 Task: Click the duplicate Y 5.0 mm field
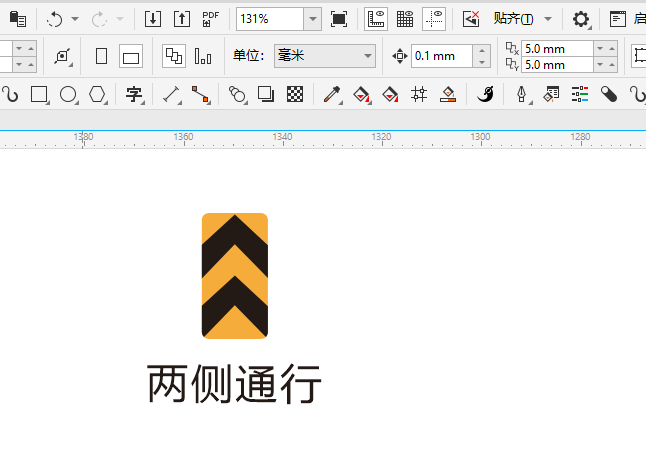(x=557, y=65)
